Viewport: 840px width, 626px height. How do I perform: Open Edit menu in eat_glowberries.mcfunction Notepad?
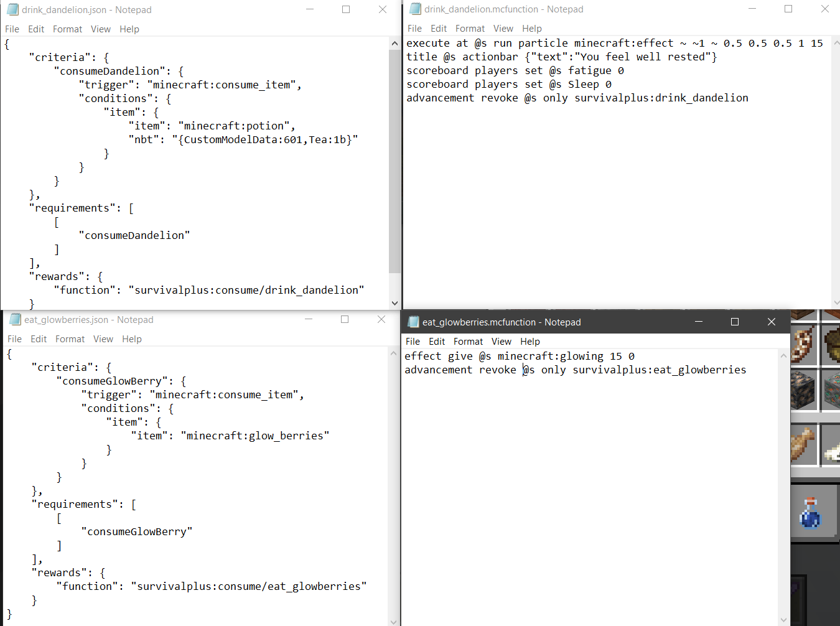437,342
